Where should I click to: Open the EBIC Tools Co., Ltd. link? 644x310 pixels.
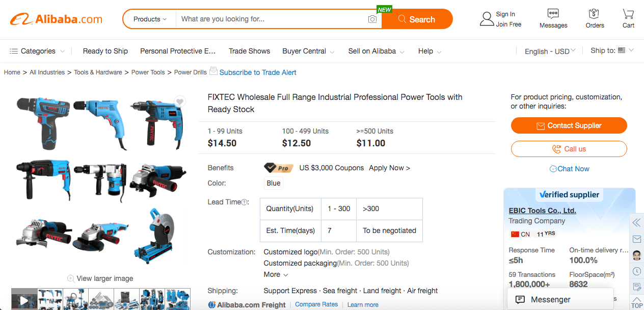tap(542, 211)
